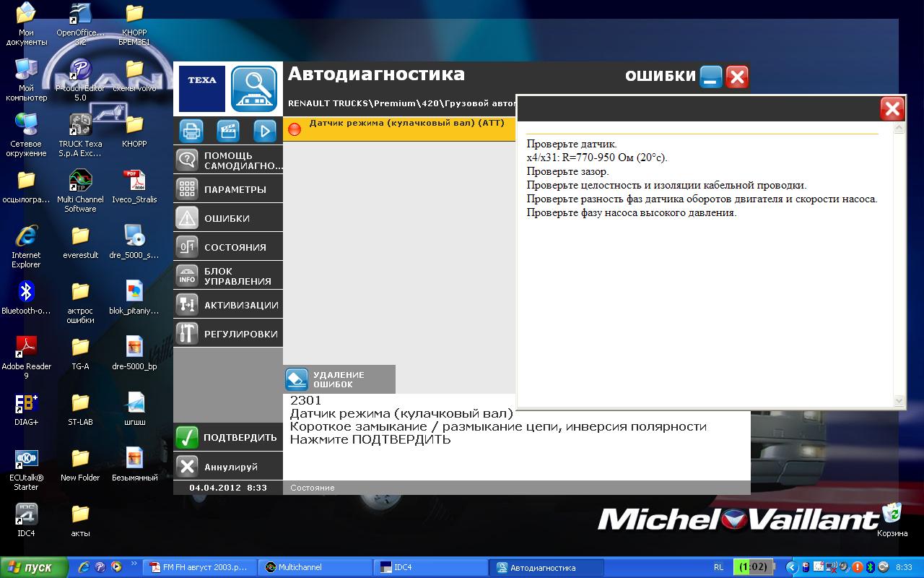Click УДАЛЕНИЕ ОШИБОК erase button

[x=339, y=379]
